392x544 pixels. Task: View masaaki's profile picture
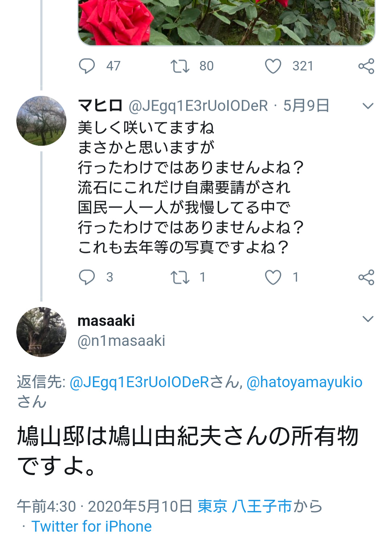[41, 332]
